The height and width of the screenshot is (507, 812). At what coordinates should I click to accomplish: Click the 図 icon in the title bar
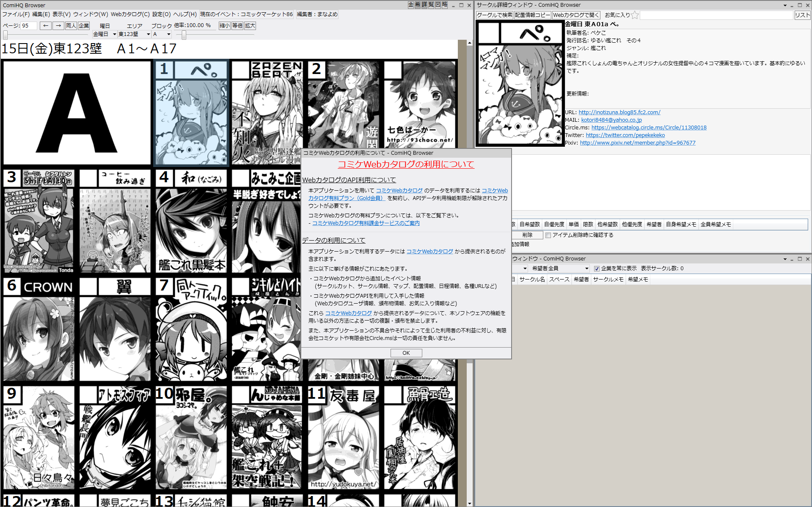pyautogui.click(x=438, y=5)
